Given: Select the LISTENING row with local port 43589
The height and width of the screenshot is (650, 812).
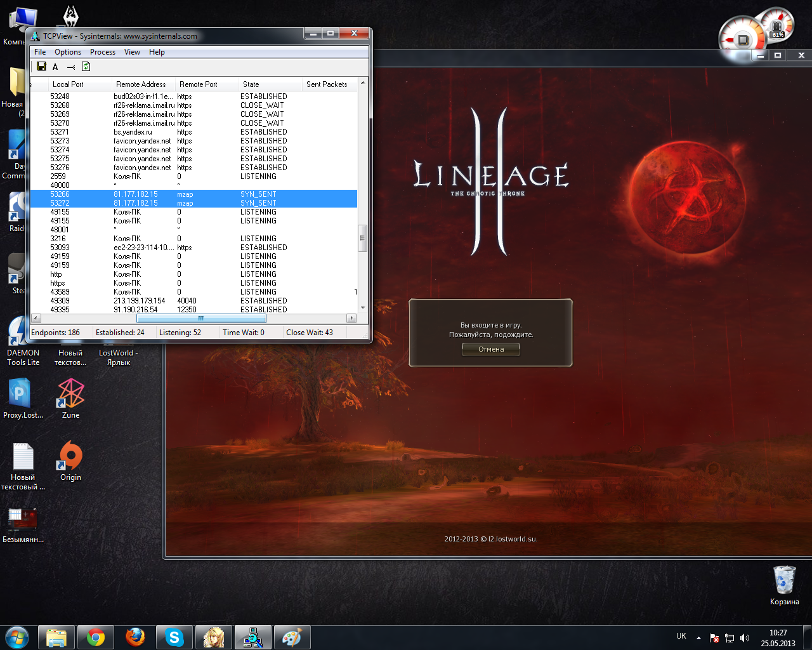Looking at the screenshot, I should coord(193,292).
